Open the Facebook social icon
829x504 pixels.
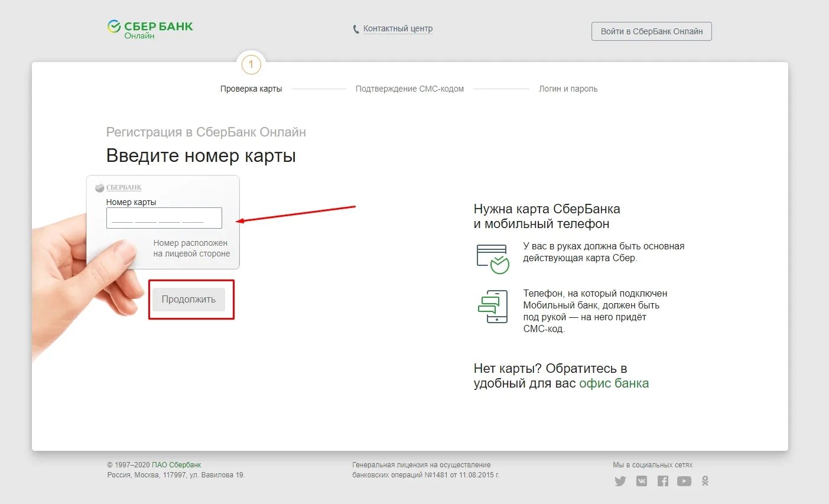pos(663,481)
